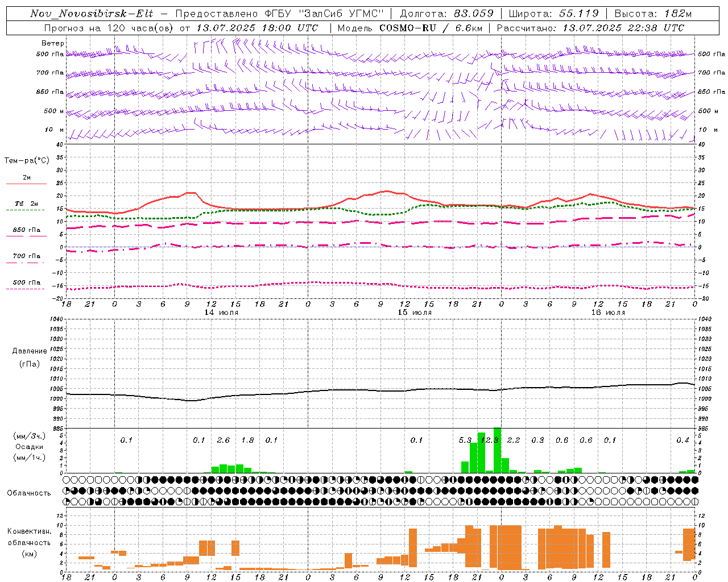Click the 'Конвективн.' convective cloud label
The height and width of the screenshot is (582, 728).
(x=29, y=531)
